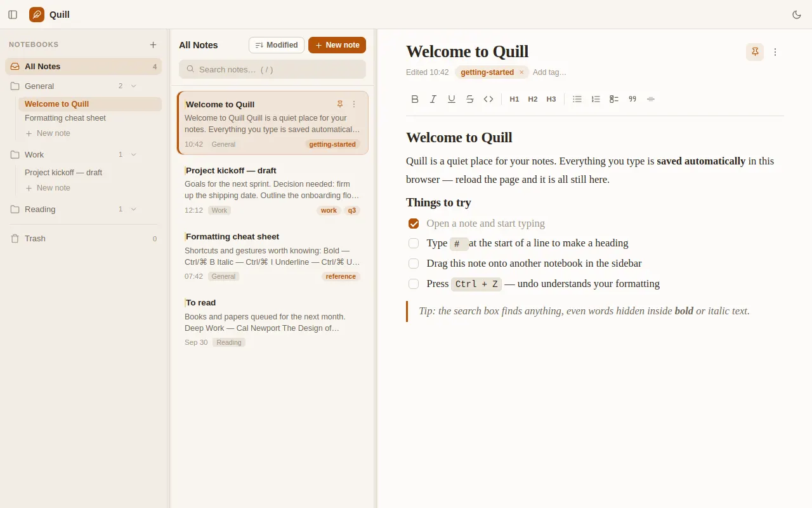The image size is (812, 508).
Task: Collapse the General notebook chevron
Action: pos(133,86)
